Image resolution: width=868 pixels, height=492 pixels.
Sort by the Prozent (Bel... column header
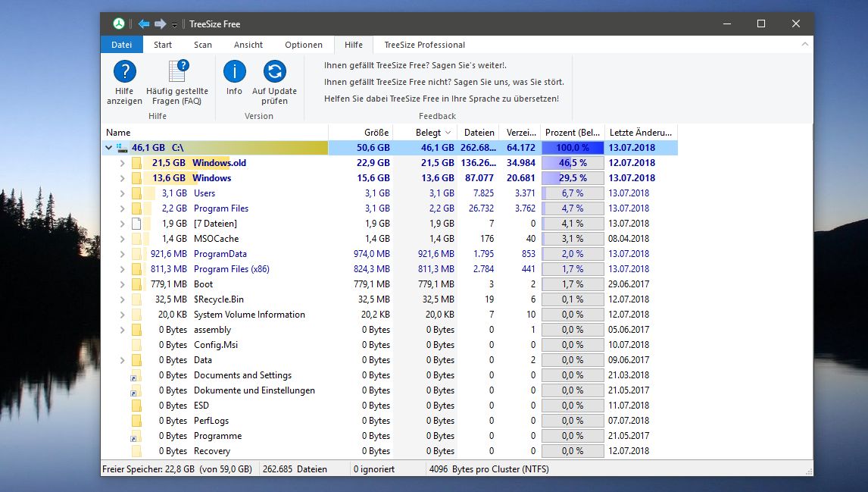(573, 133)
